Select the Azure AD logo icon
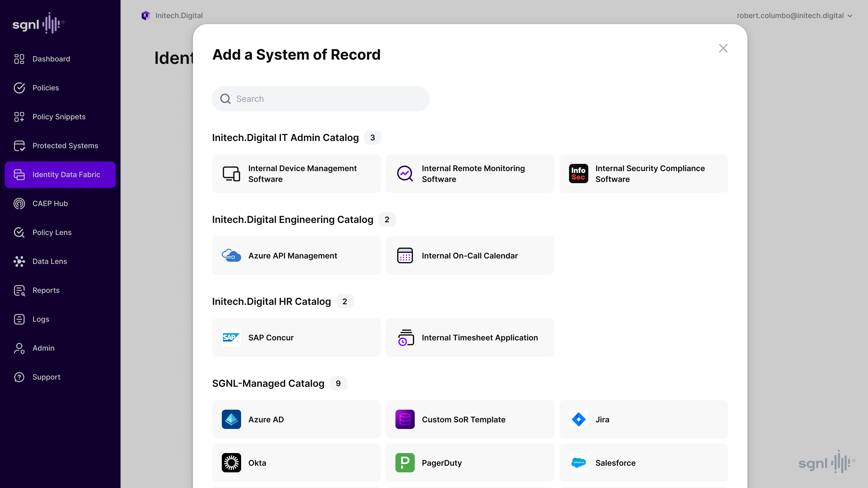The height and width of the screenshot is (488, 868). [231, 419]
